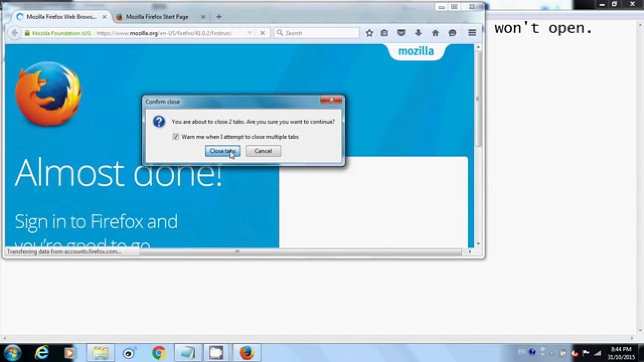
Task: Open the Firefox hamburger menu
Action: (x=472, y=33)
